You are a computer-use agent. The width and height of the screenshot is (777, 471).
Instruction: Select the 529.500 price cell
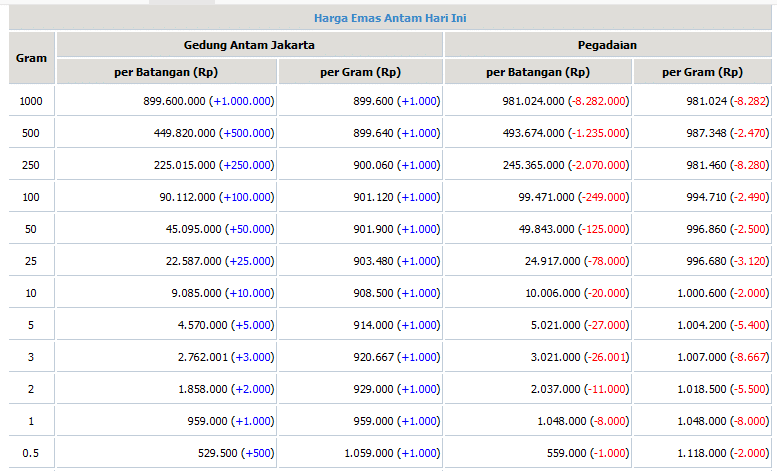[166, 453]
